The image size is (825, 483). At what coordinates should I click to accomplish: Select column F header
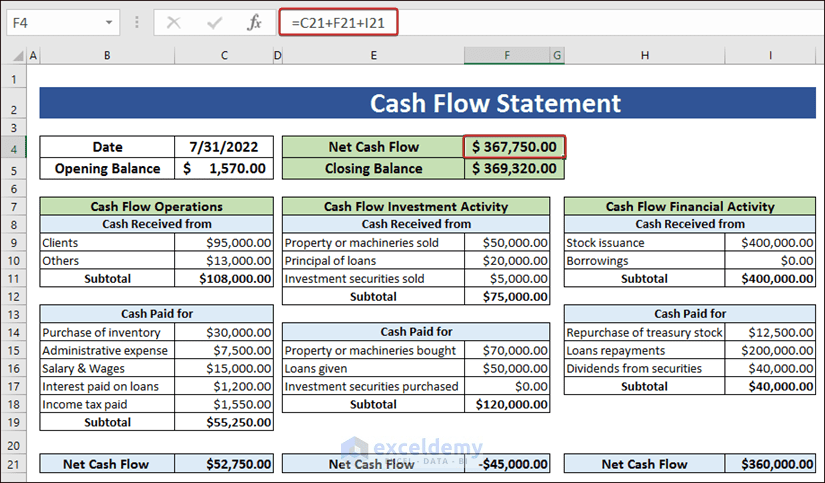tap(507, 55)
